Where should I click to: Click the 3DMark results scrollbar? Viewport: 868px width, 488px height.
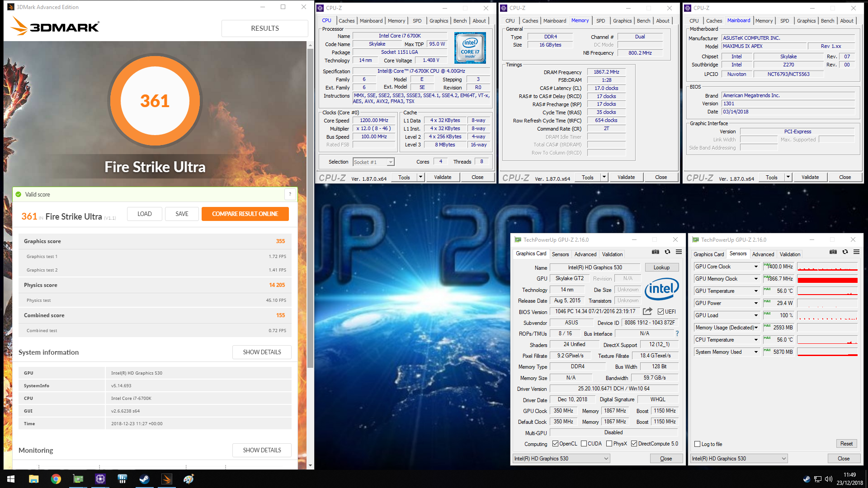point(310,208)
